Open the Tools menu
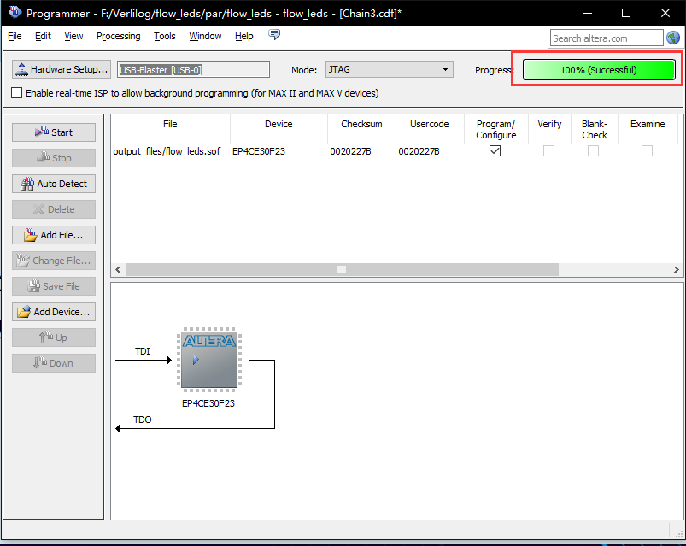 (164, 36)
